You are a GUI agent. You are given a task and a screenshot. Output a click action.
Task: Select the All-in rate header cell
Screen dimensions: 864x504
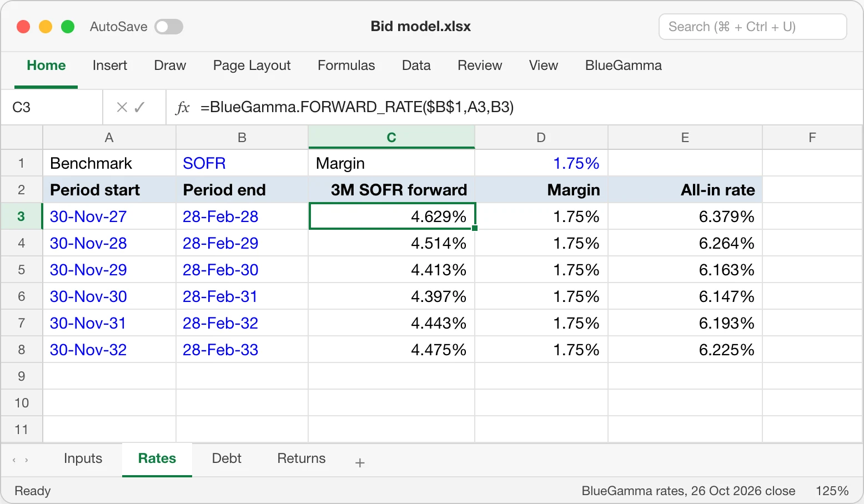[x=685, y=190]
